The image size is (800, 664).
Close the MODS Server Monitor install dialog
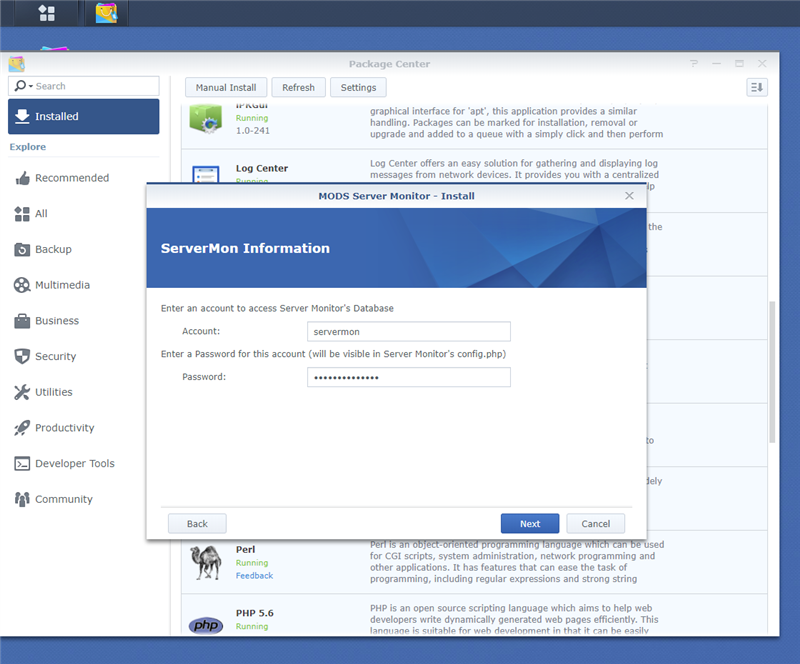tap(629, 196)
